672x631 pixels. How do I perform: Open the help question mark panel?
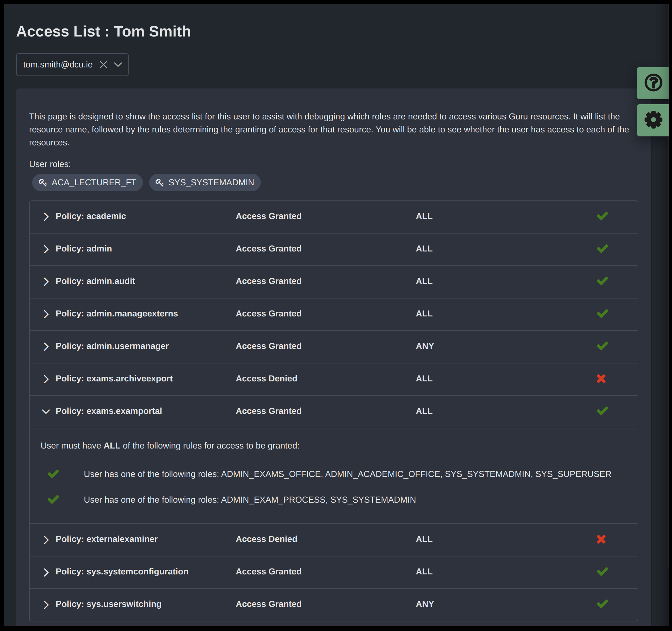(653, 83)
